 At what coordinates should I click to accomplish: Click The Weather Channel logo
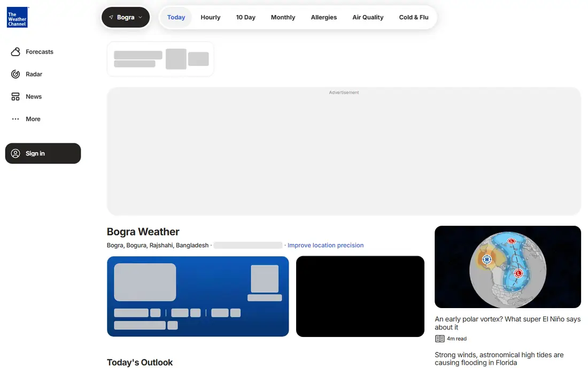(17, 17)
